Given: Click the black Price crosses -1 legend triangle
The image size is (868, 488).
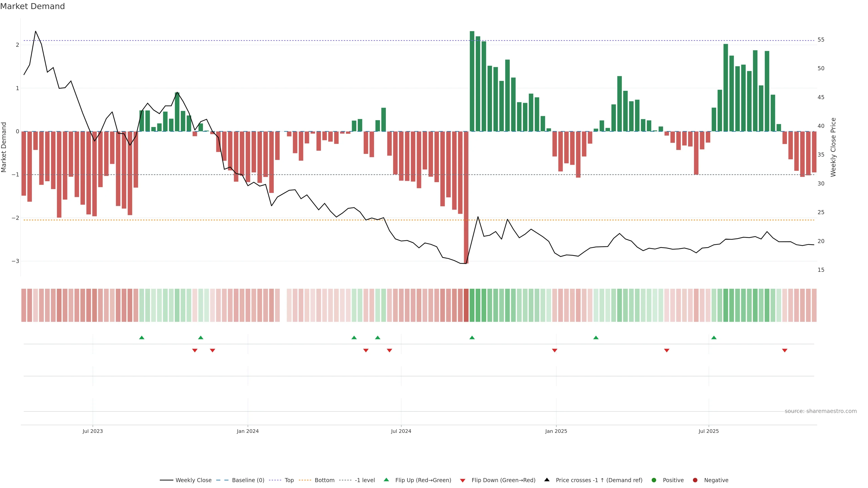Looking at the screenshot, I should 547,480.
